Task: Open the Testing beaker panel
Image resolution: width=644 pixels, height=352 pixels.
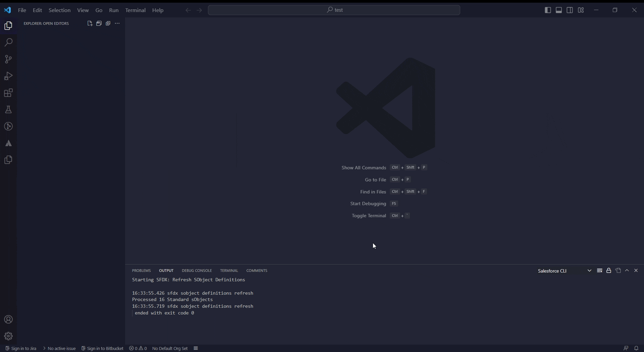Action: [8, 110]
